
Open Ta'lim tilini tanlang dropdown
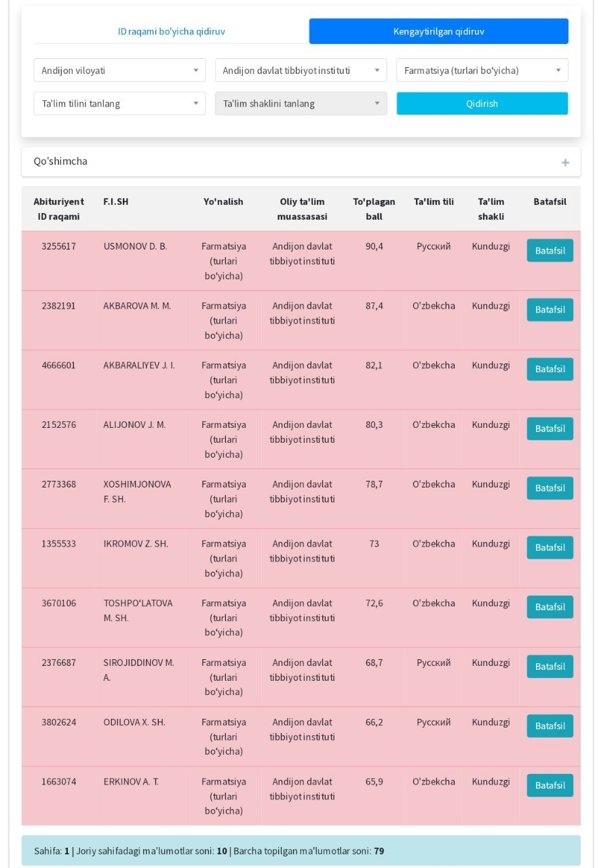pos(119,104)
